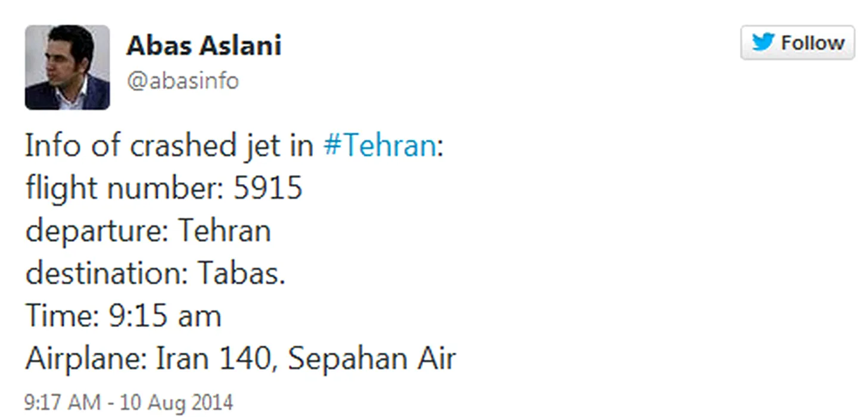
Task: Click the Follow button
Action: (x=797, y=42)
